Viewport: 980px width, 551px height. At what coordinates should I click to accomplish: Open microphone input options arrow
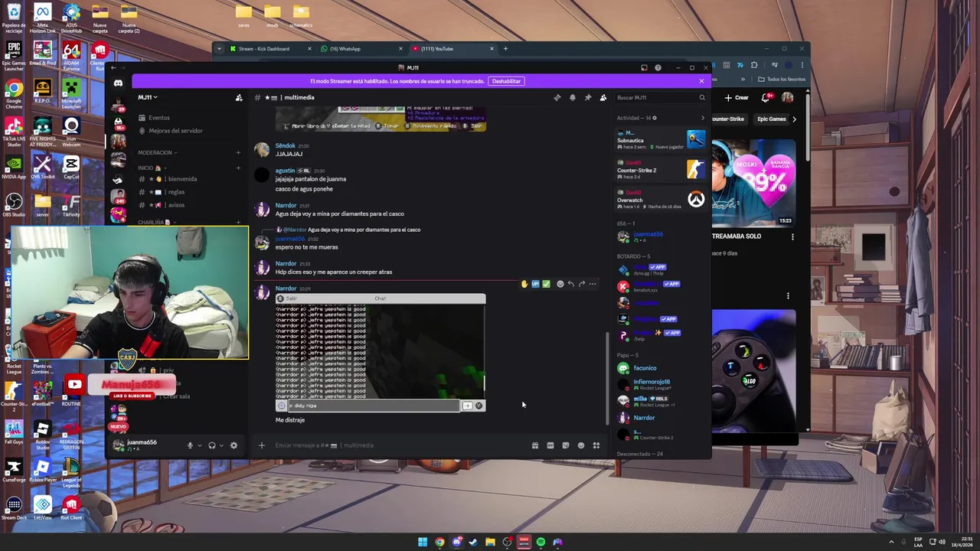click(200, 445)
